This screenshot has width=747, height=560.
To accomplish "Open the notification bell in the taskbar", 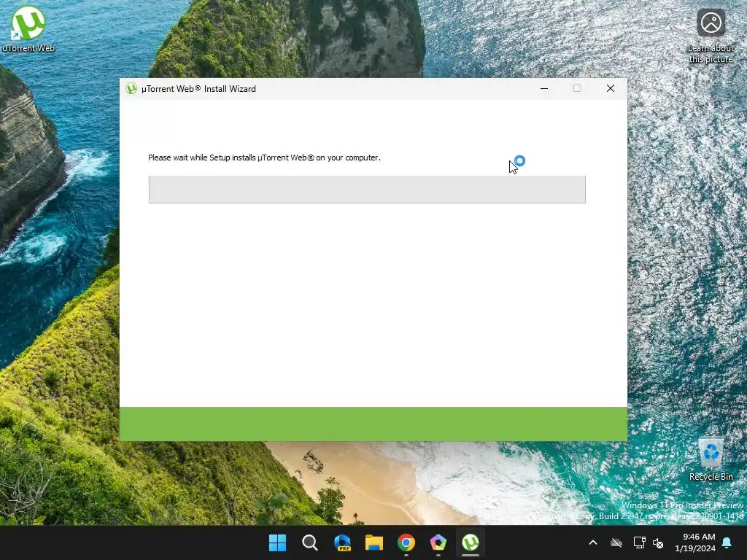I will click(x=727, y=542).
